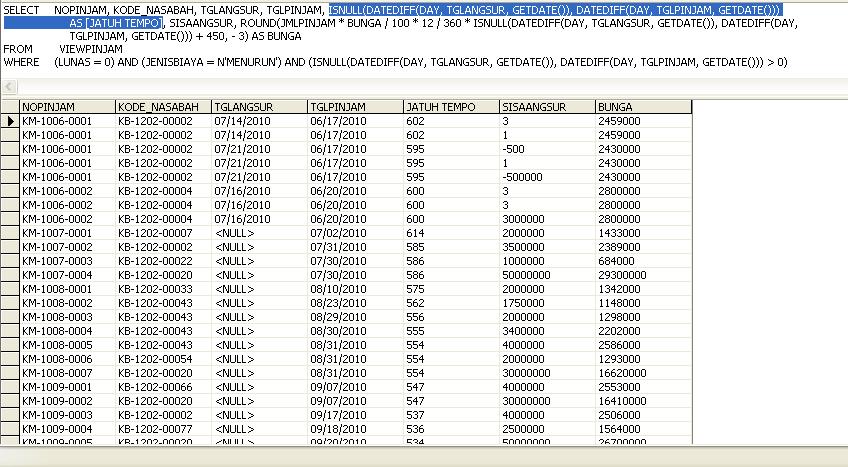Viewport: 848px width, 467px height.
Task: Click the 29300000 BUNGA value
Action: point(644,275)
